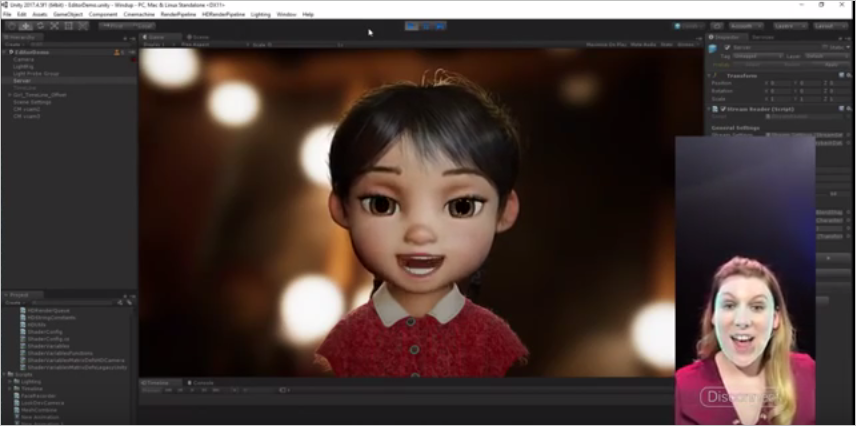Image resolution: width=856 pixels, height=426 pixels.
Task: Open the Layout dropdown
Action: coord(830,26)
